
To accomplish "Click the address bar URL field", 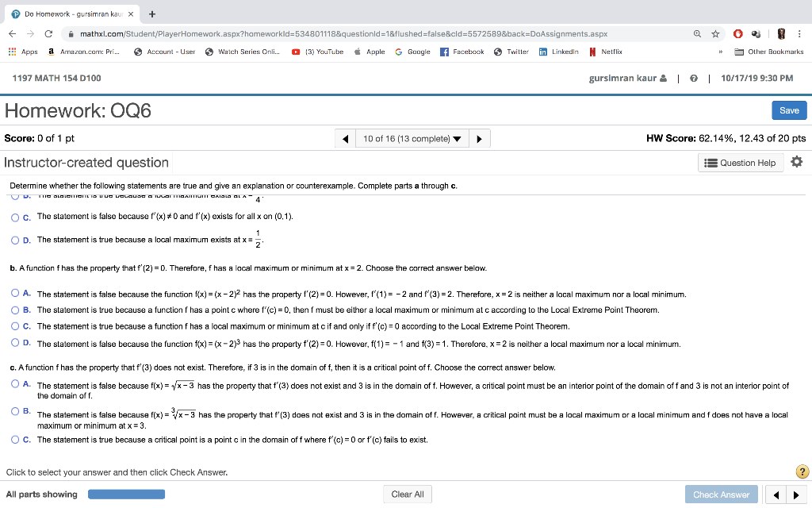I will click(343, 33).
